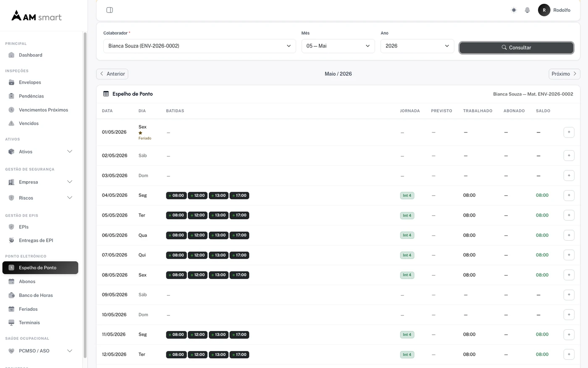Open Entregas de EPI icon

click(x=11, y=241)
